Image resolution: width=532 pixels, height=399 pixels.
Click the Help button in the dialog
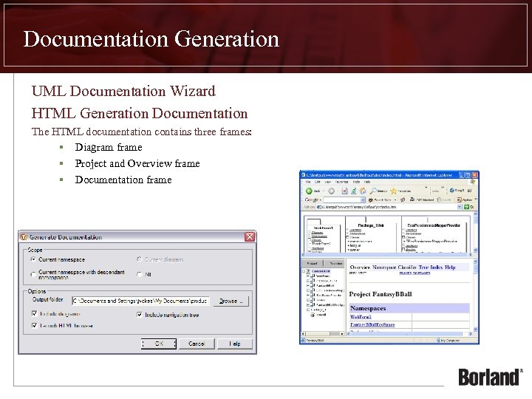point(235,344)
